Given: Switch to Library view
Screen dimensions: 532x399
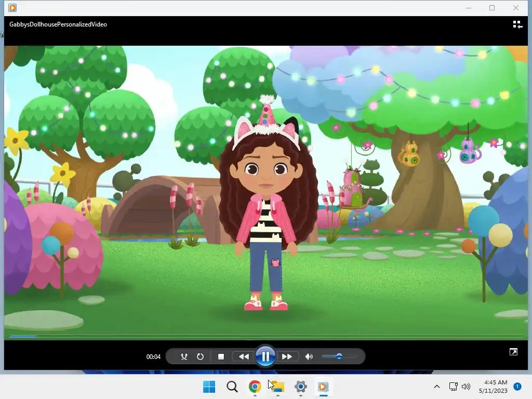Looking at the screenshot, I should tap(517, 24).
